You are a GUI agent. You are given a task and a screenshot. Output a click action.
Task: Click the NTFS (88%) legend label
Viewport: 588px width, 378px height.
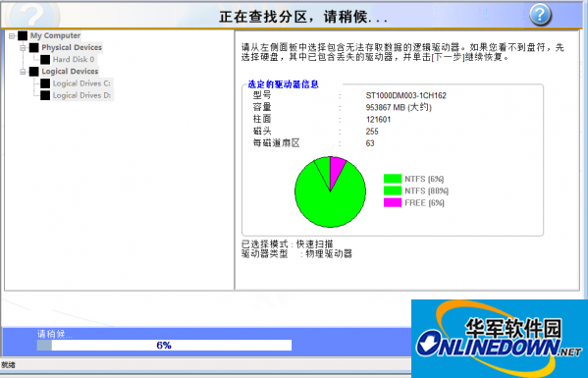click(x=426, y=190)
